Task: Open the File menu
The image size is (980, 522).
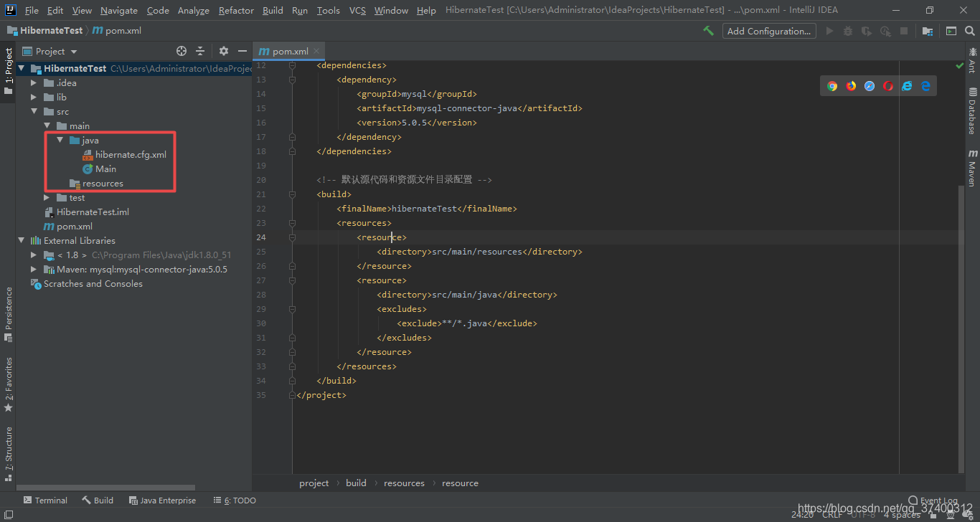Action: tap(32, 10)
